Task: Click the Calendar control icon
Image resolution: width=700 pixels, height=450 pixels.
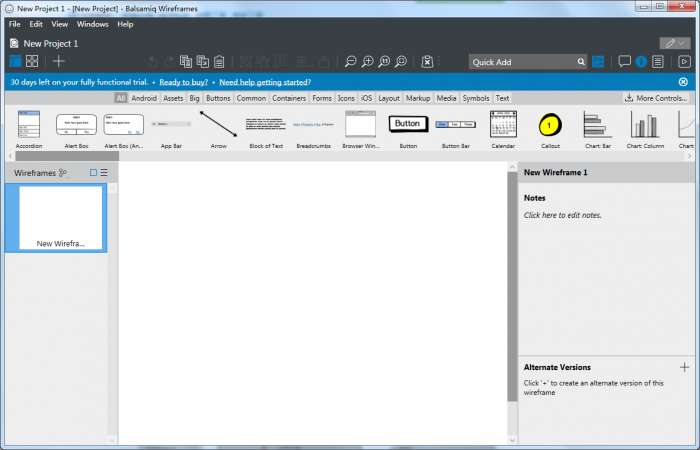Action: tap(503, 124)
